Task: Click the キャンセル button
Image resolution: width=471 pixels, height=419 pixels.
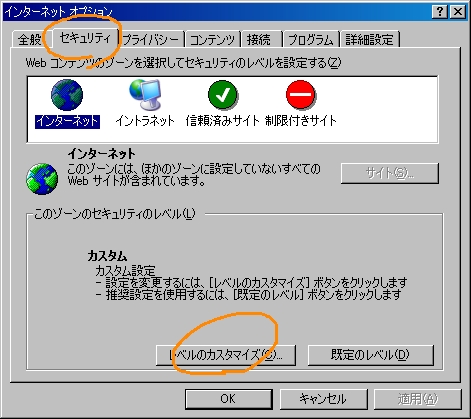Action: click(x=323, y=399)
